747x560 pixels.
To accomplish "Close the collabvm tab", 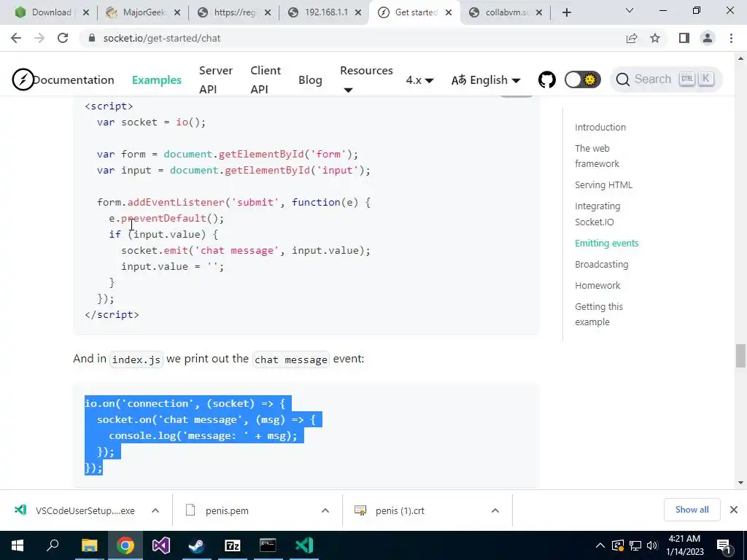I will click(539, 12).
